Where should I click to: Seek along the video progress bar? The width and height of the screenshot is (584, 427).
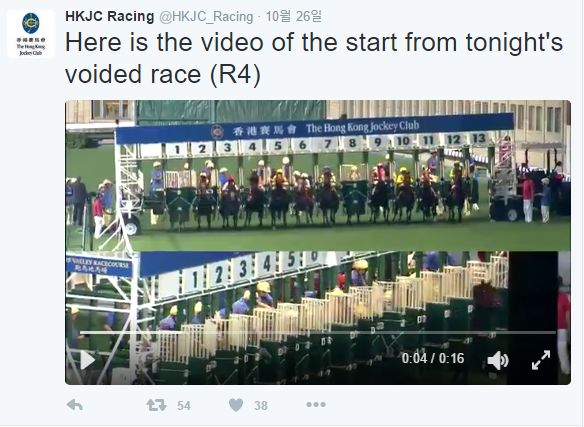point(318,332)
